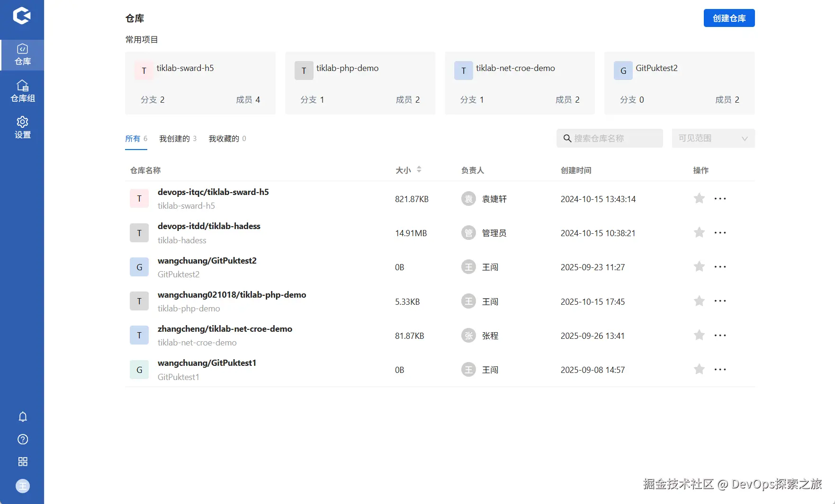Open devops-itqc/tiklab-sward-h5 repository link

coord(213,192)
